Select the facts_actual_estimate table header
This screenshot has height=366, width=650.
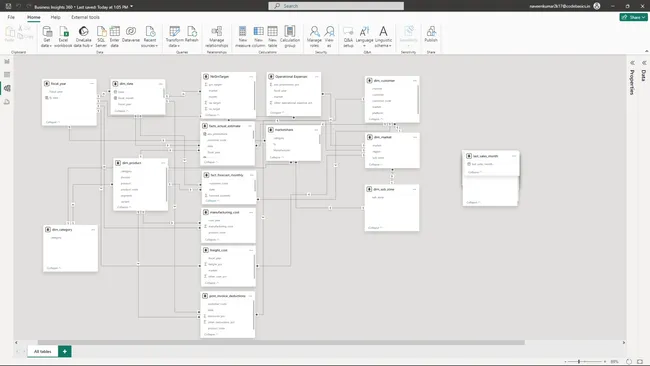pos(228,126)
